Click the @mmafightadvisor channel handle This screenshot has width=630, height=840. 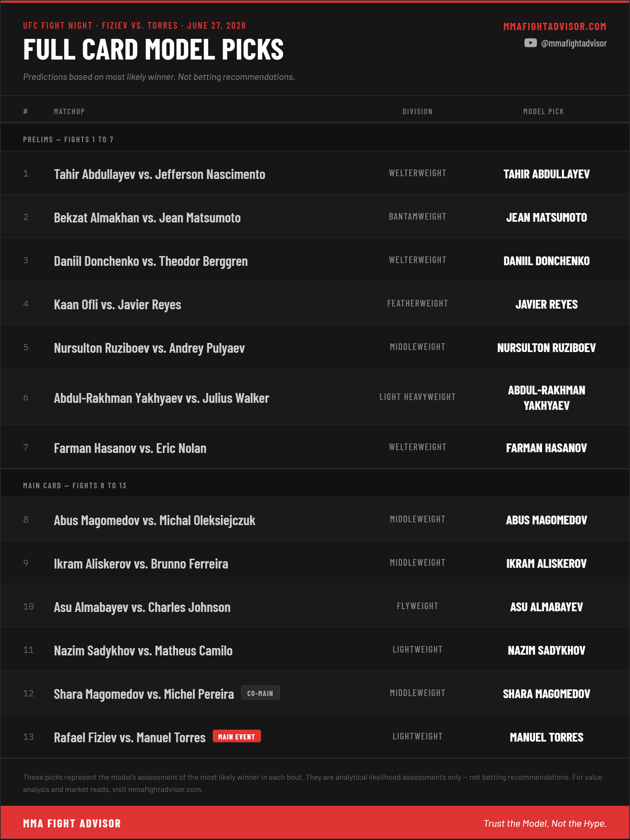pyautogui.click(x=573, y=43)
